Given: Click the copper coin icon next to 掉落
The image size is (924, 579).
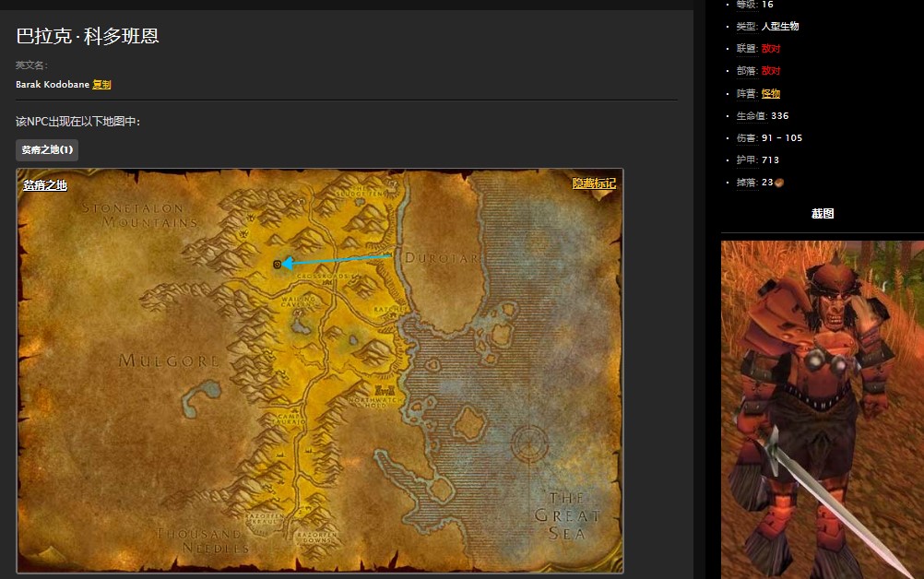Looking at the screenshot, I should pyautogui.click(x=779, y=183).
